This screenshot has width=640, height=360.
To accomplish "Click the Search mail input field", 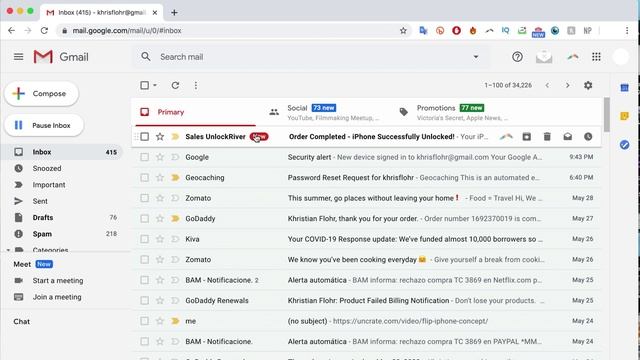I will [x=312, y=57].
